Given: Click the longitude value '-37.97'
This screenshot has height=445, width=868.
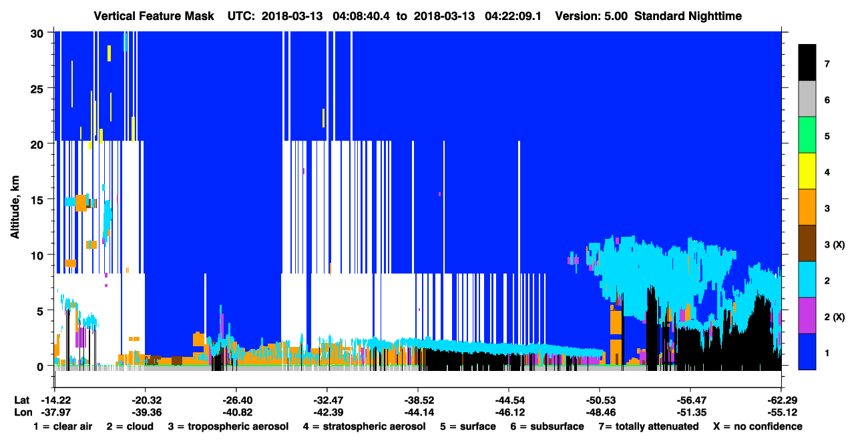Looking at the screenshot, I should tap(55, 412).
